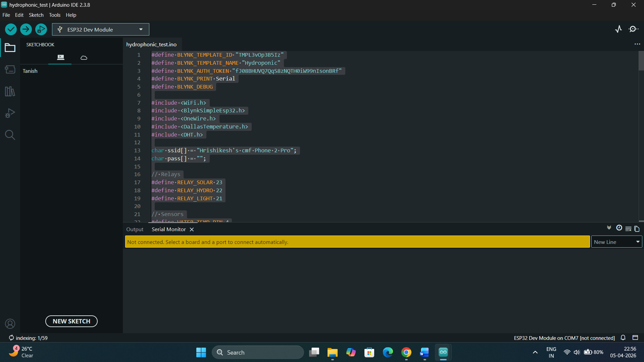
Task: Open Boards Manager in sidebar
Action: click(x=10, y=69)
